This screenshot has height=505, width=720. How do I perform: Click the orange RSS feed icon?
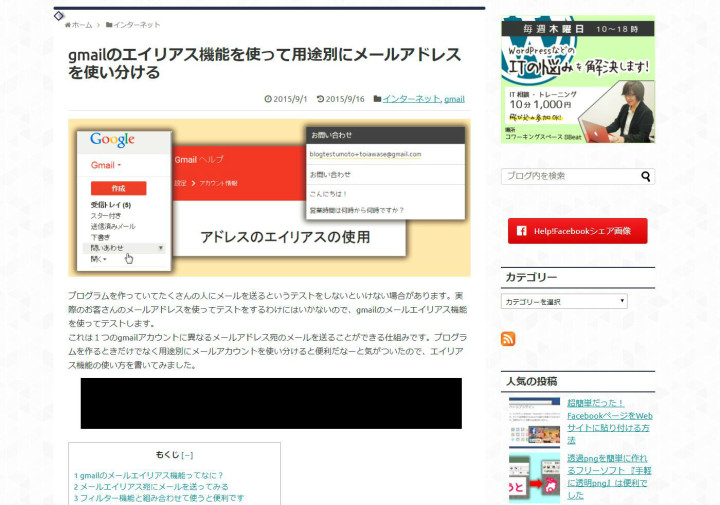tap(508, 339)
